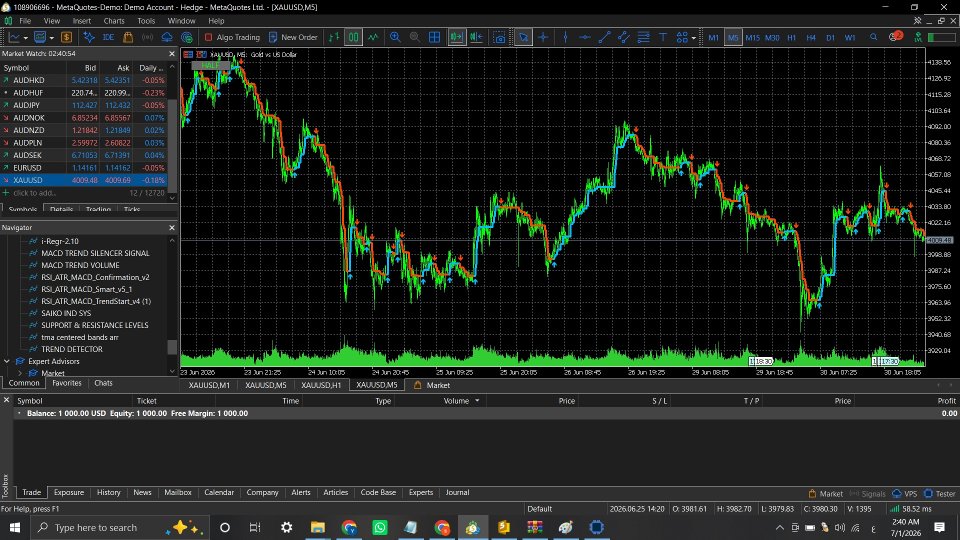Viewport: 960px width, 540px height.
Task: Toggle chart auto scroll
Action: coord(456,37)
